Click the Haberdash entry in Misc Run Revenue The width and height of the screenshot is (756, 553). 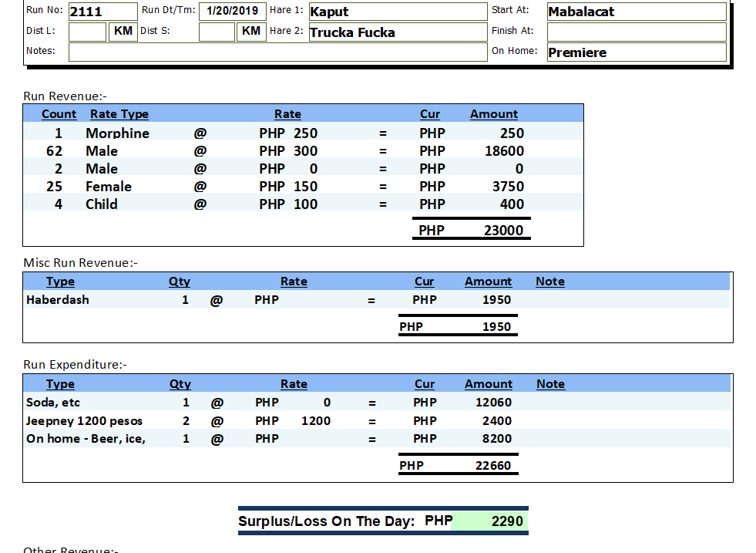(58, 300)
